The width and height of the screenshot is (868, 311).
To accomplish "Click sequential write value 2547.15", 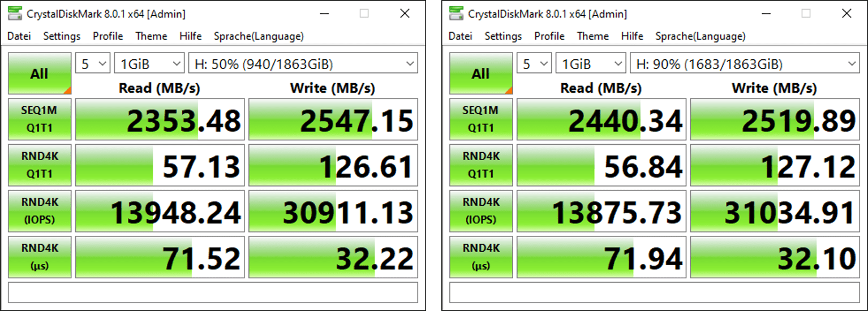I will pos(333,119).
